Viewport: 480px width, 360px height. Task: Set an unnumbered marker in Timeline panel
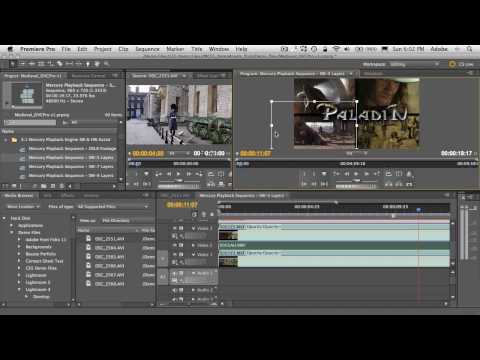click(212, 214)
